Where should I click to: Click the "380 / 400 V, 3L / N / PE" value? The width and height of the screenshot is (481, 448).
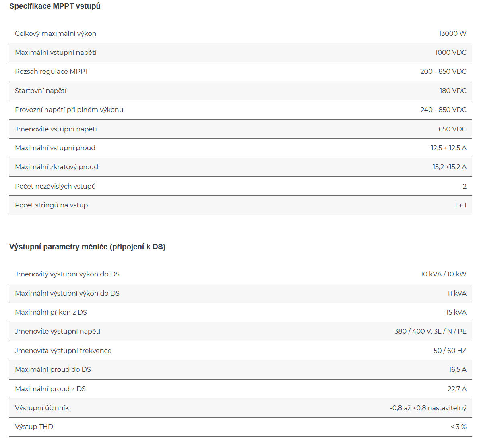[430, 331]
